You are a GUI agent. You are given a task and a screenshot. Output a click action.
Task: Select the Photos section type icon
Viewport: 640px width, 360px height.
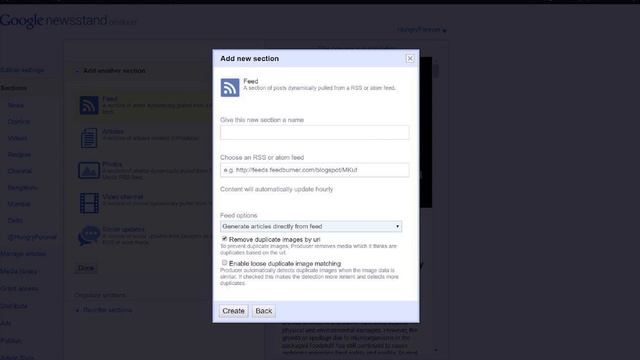[89, 170]
